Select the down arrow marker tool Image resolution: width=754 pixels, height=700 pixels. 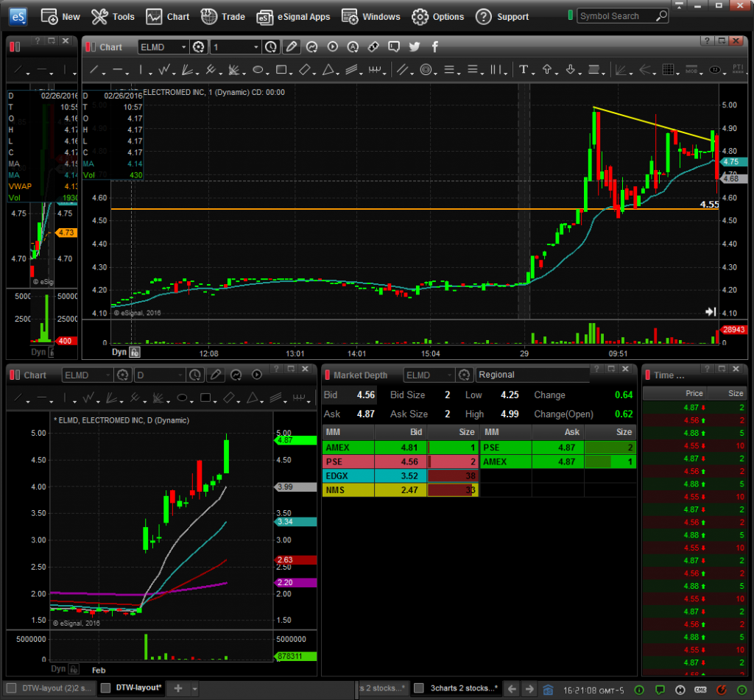click(571, 70)
